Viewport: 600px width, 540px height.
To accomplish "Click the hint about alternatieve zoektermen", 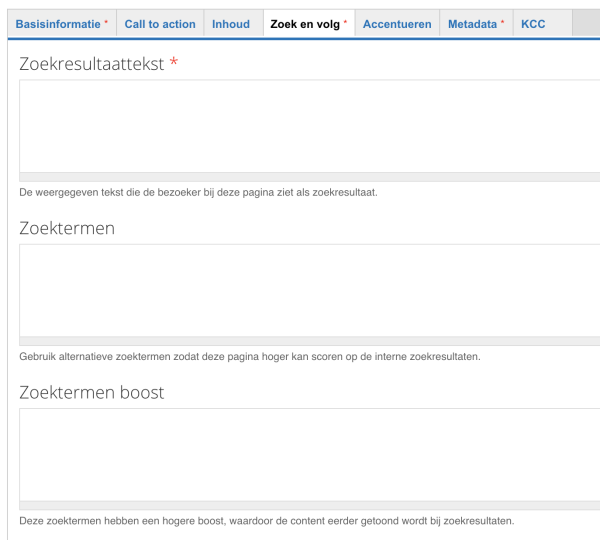I will (243, 358).
